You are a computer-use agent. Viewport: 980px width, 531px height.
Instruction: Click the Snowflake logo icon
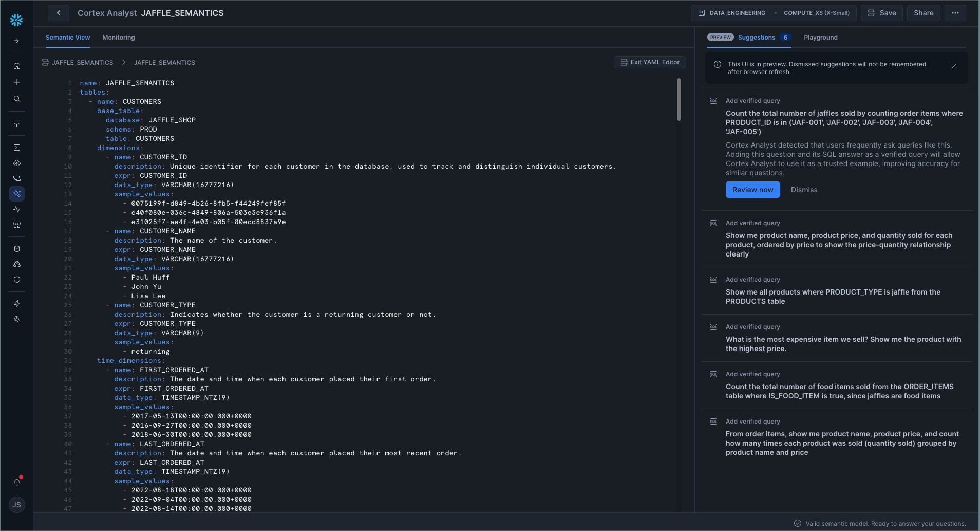(16, 20)
